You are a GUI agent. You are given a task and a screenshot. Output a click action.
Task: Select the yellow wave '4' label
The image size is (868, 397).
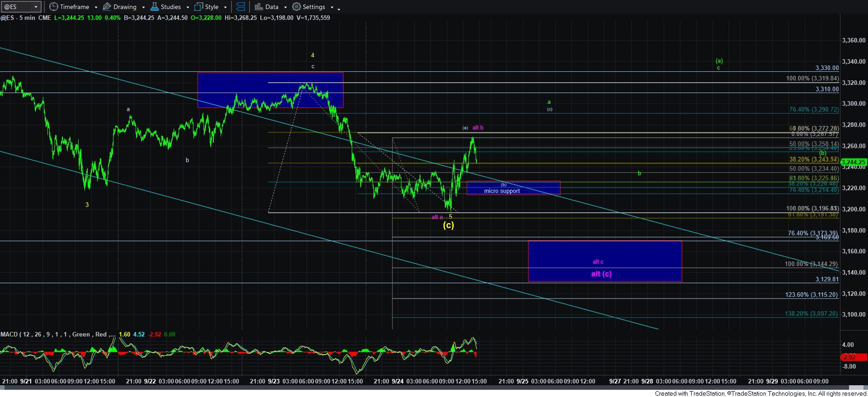click(x=312, y=56)
